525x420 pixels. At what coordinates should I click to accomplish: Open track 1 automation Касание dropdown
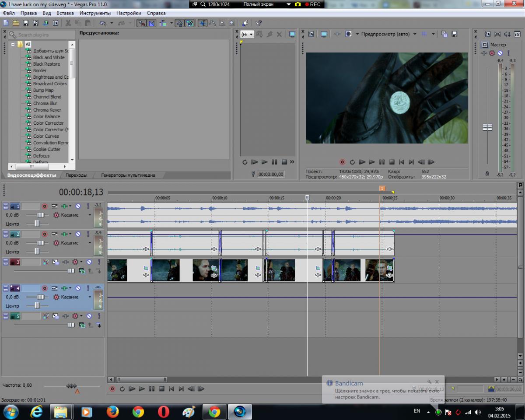pos(90,215)
